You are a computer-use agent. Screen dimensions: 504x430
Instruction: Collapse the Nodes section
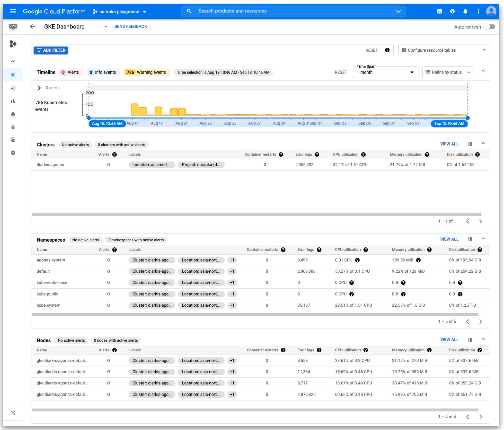(483, 339)
